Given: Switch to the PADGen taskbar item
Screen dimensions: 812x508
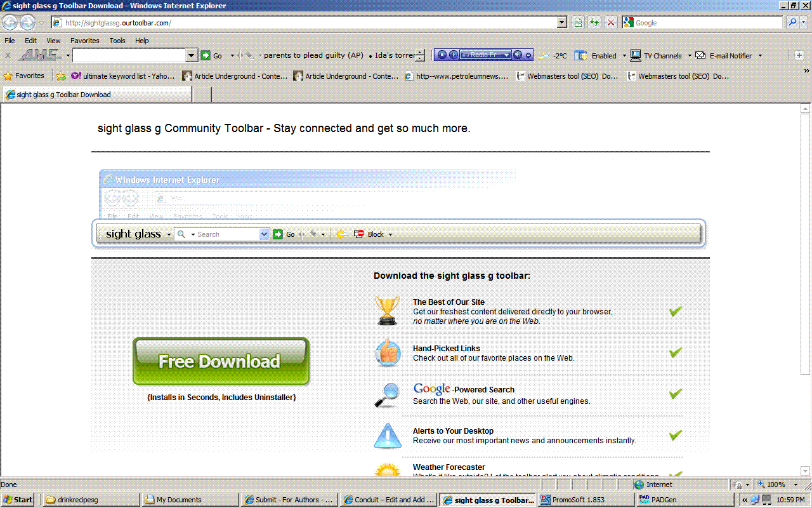Looking at the screenshot, I should [684, 500].
